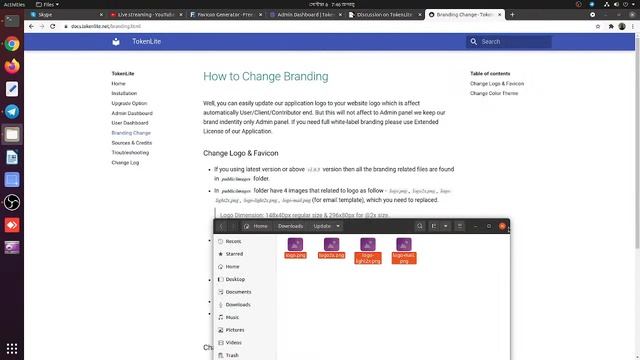Open the hamburger menu in Files window
Viewport: 640px width, 360px height.
click(x=460, y=226)
